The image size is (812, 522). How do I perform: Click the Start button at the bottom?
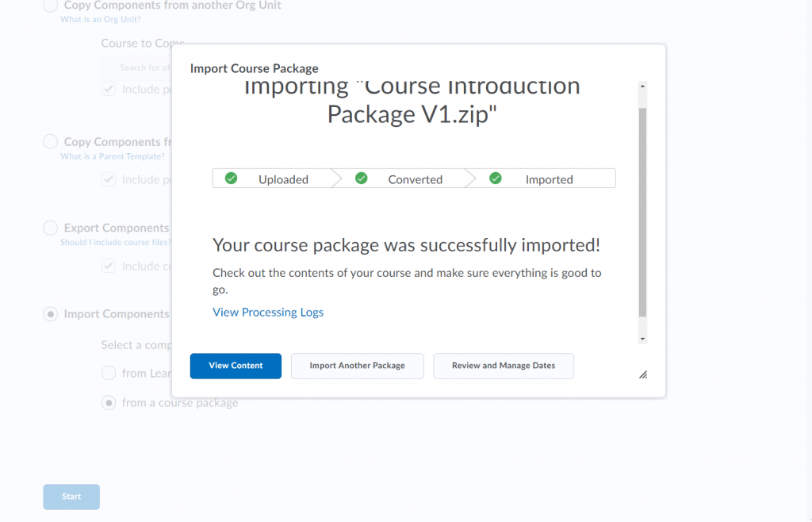(x=71, y=497)
